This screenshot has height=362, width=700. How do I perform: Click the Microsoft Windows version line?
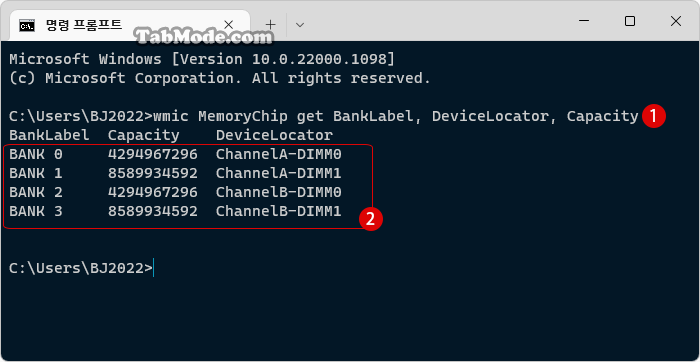(x=202, y=59)
